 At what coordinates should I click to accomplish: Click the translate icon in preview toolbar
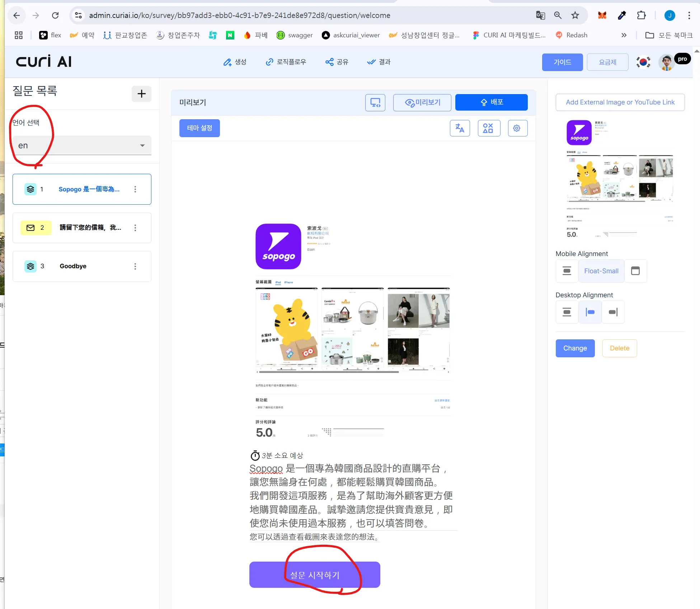pos(460,128)
